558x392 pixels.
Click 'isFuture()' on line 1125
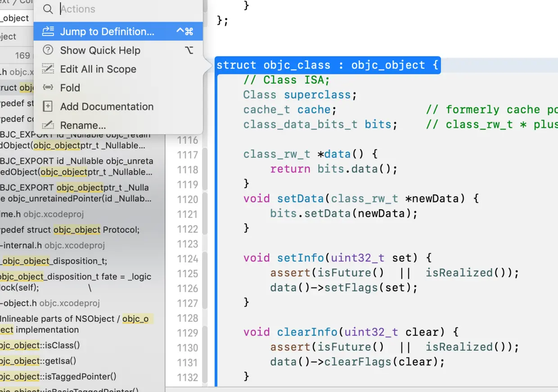(351, 273)
